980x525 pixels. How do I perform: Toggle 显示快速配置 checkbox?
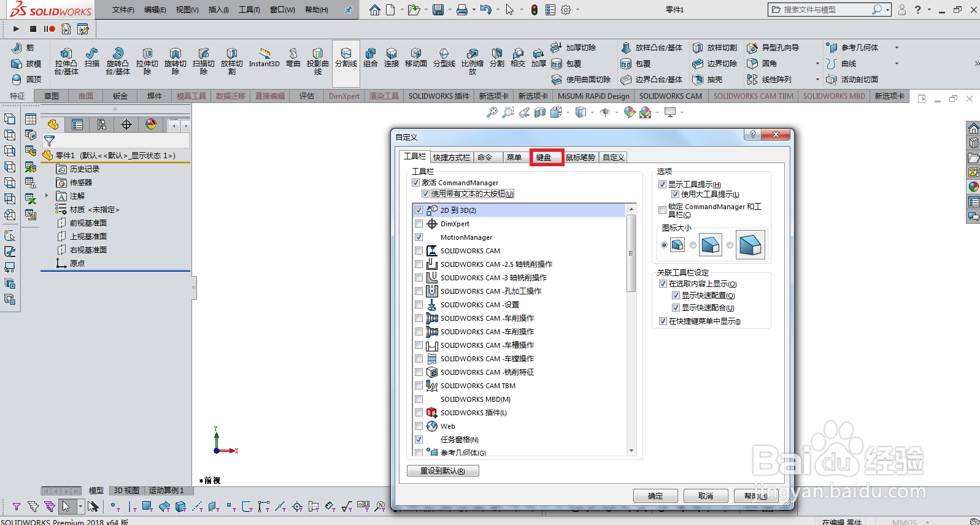click(x=676, y=296)
